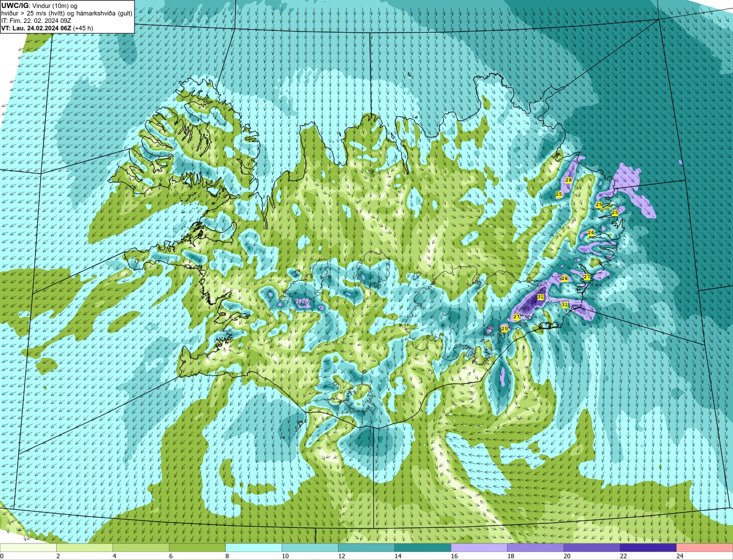Select the 'IT: Fim. 22. 02. 2024 09Z' line

click(x=36, y=21)
